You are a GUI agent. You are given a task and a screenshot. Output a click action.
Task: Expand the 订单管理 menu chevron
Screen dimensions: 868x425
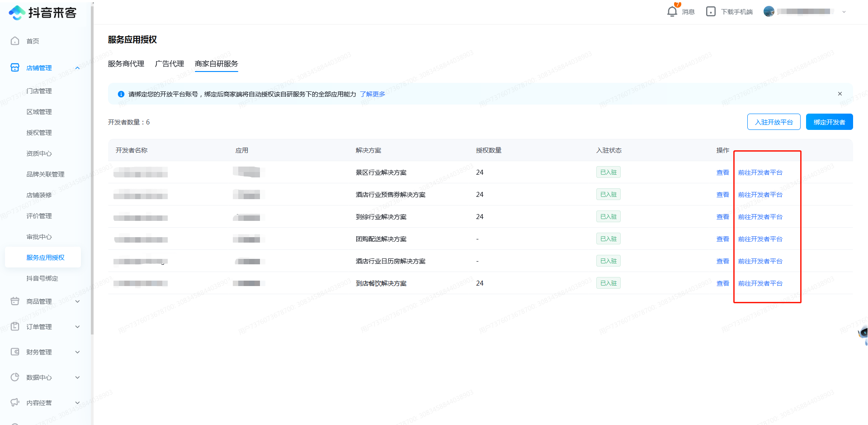pyautogui.click(x=77, y=327)
